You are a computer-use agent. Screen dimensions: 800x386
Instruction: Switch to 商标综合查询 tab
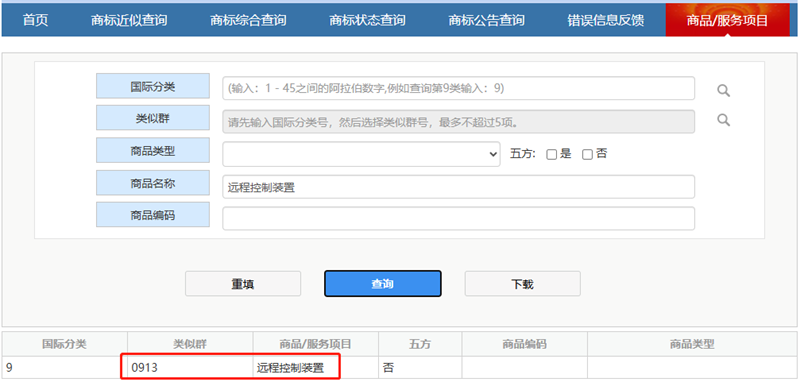[x=248, y=20]
